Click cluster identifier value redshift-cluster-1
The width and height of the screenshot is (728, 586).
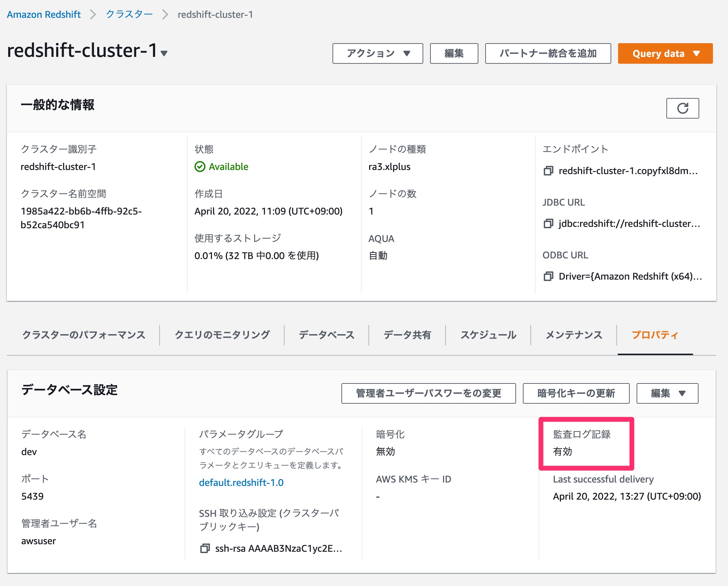[58, 167]
